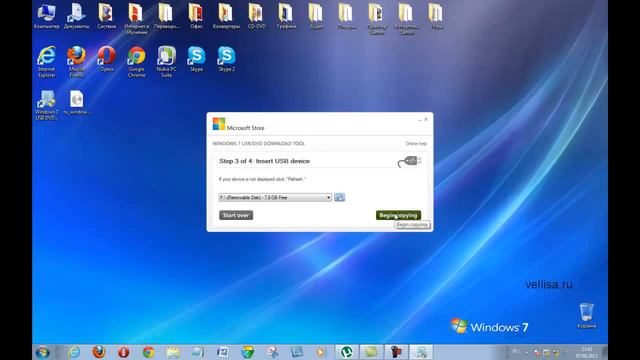
Task: Open the Online help link
Action: [x=416, y=144]
